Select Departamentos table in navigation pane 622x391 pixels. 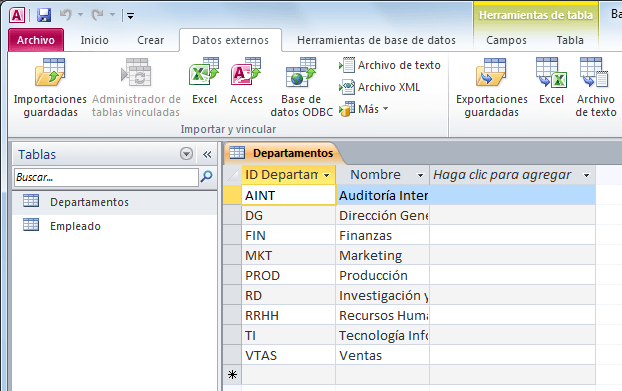point(115,202)
